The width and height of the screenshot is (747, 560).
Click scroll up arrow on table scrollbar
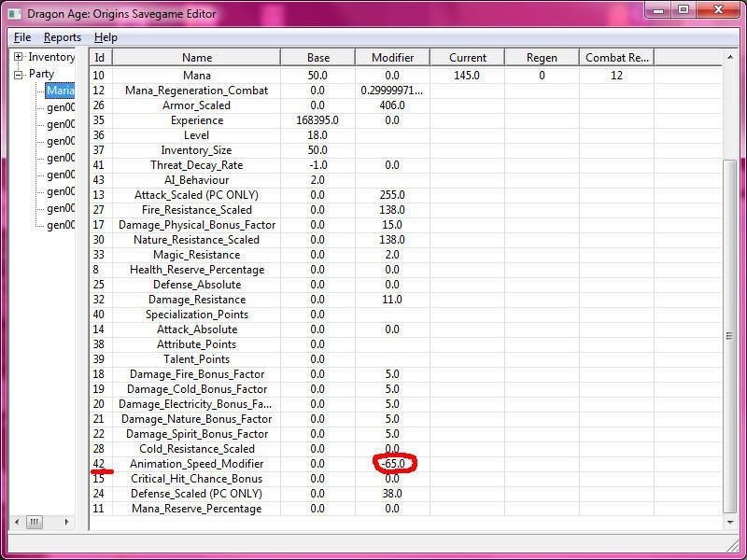click(x=730, y=58)
